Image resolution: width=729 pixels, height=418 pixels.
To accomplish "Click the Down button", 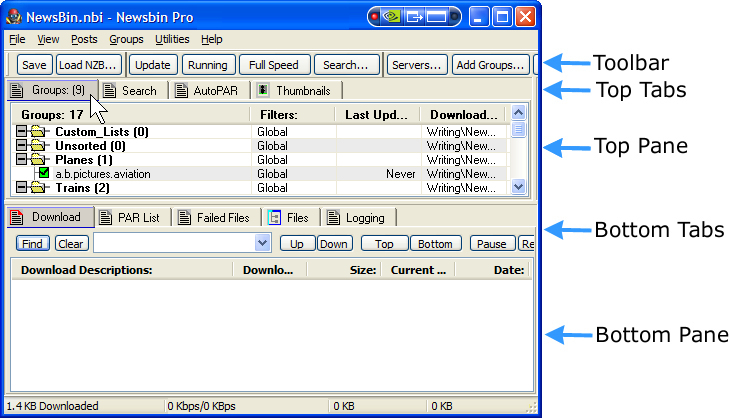I will (334, 244).
